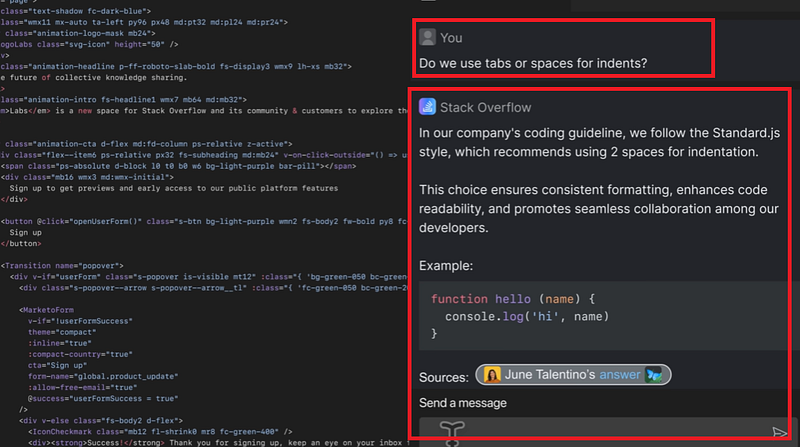Click the 'Do we use tabs or spaces' message
This screenshot has height=447, width=800.
[x=533, y=63]
